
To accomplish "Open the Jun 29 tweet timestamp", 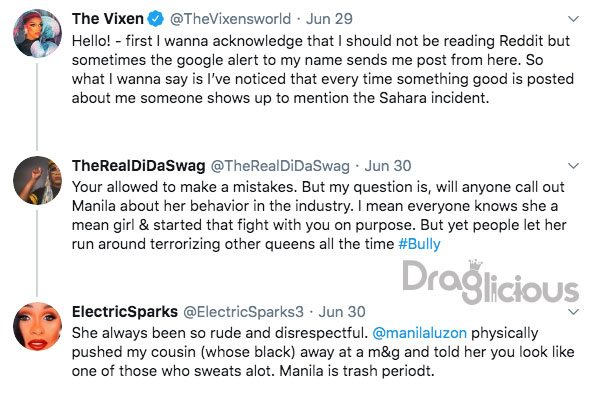I will 329,19.
